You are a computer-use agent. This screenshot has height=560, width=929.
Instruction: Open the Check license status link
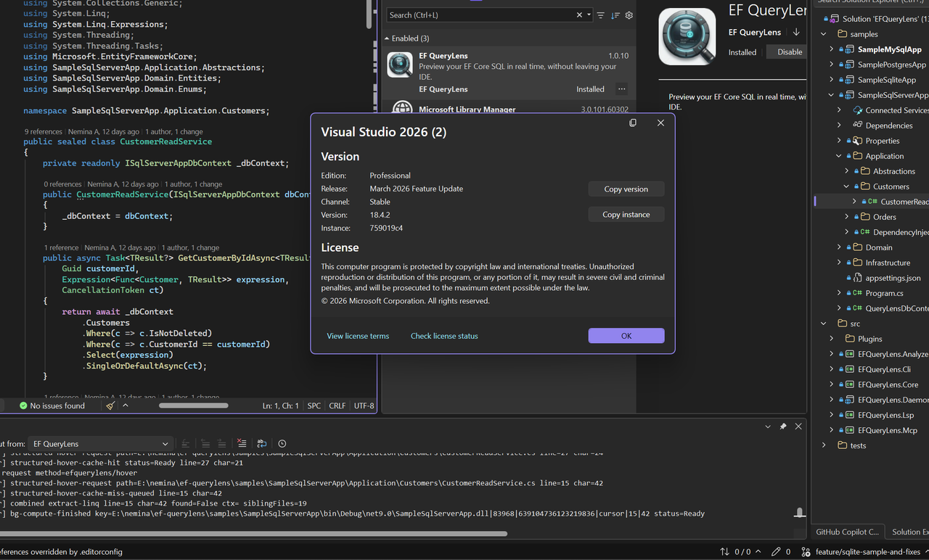(444, 336)
